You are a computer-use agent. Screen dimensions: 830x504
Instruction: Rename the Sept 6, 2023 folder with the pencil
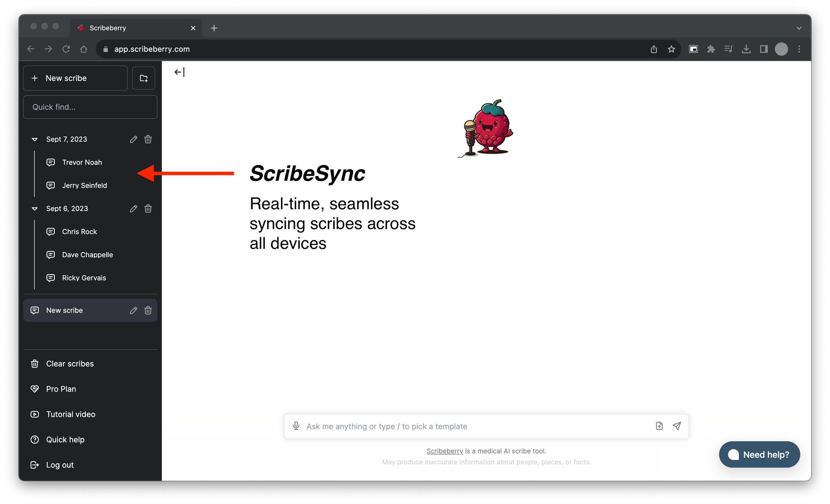click(133, 209)
